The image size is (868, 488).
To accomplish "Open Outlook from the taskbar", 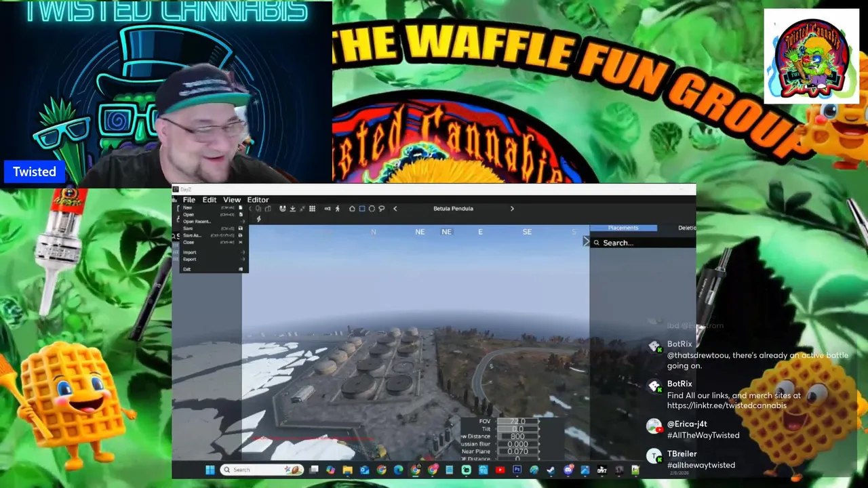I will pos(364,470).
